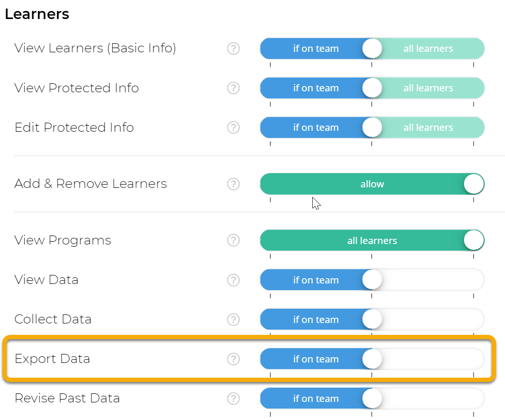
Task: Click the white knob on Collect Data switch
Action: [372, 320]
